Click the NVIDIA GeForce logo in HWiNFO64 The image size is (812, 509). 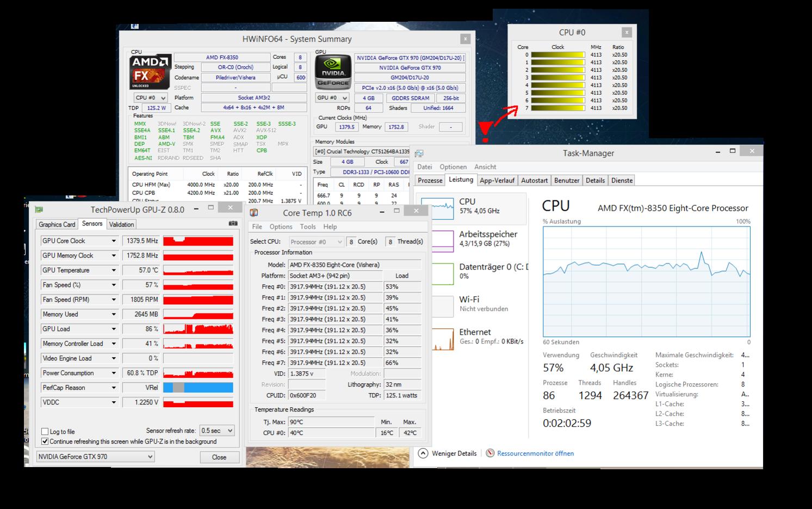pyautogui.click(x=333, y=72)
